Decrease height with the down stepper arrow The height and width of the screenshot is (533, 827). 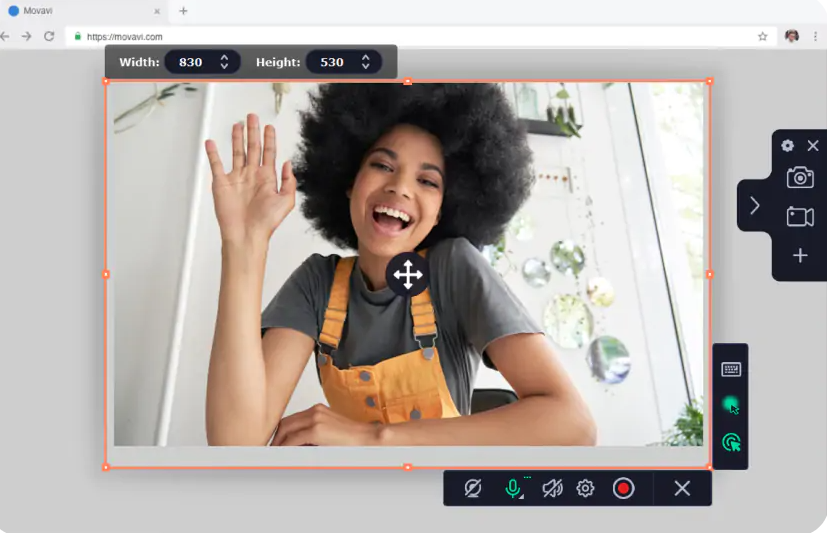[x=366, y=67]
